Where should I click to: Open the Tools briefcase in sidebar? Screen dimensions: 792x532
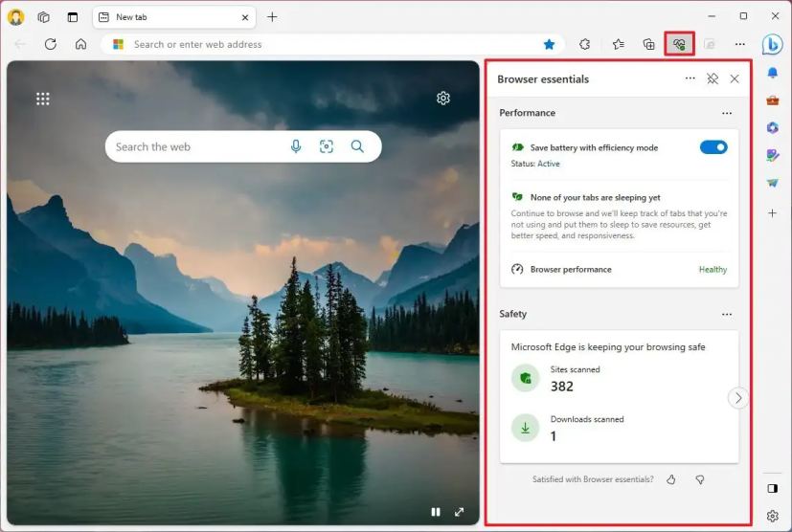tap(772, 100)
